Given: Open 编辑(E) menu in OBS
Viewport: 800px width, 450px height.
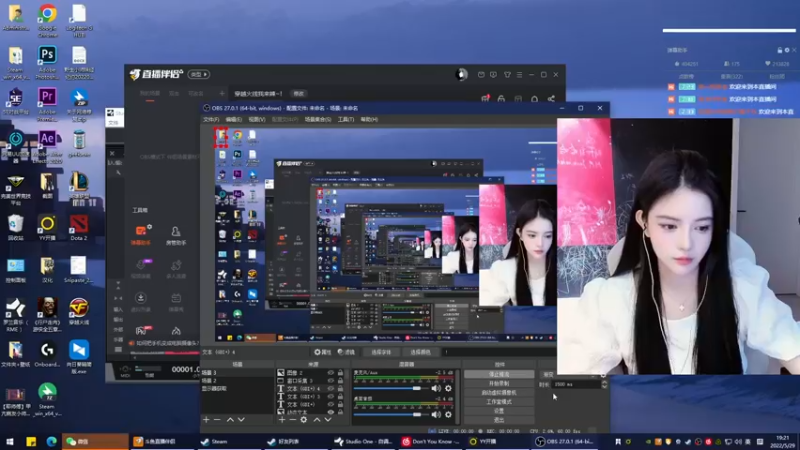Looking at the screenshot, I should 234,119.
